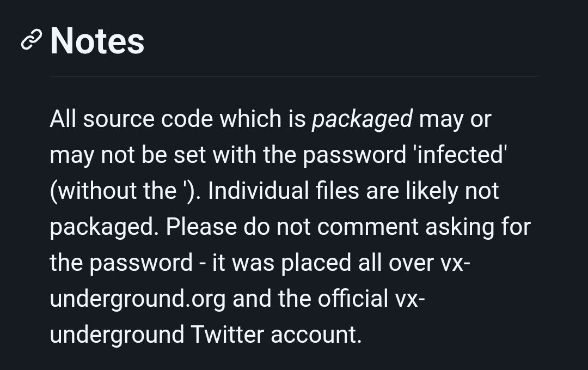
Task: Click the horizontal divider below Notes
Action: (294, 76)
